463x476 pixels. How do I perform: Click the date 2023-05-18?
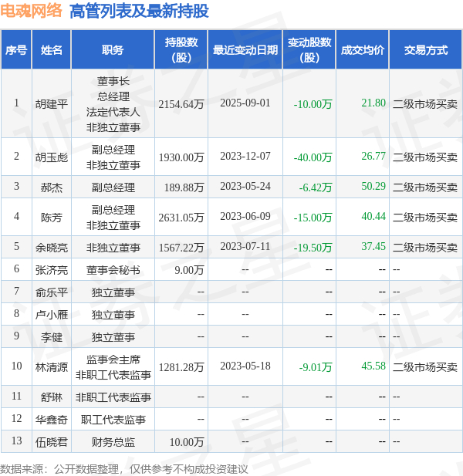pyautogui.click(x=245, y=366)
